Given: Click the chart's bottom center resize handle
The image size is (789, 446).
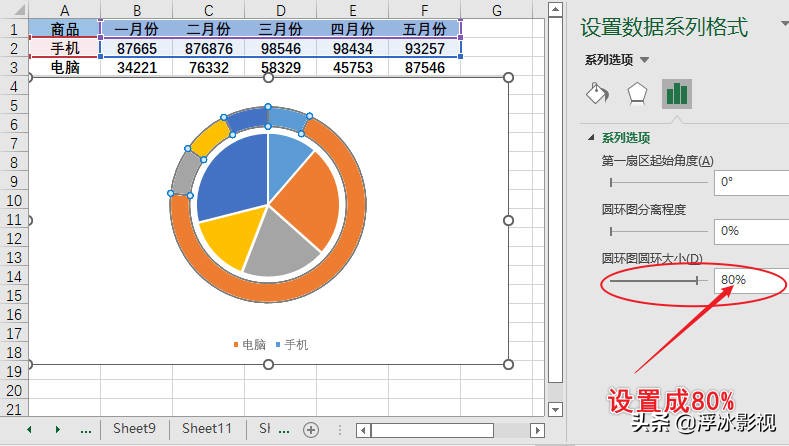Looking at the screenshot, I should click(269, 364).
